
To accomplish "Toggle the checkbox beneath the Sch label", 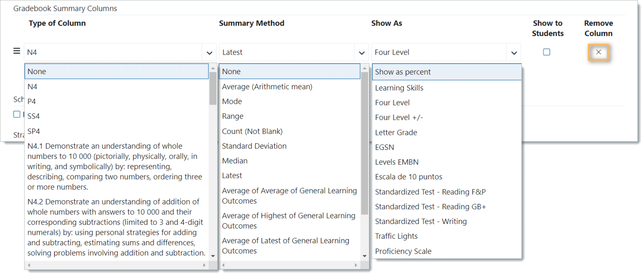I will pyautogui.click(x=16, y=114).
